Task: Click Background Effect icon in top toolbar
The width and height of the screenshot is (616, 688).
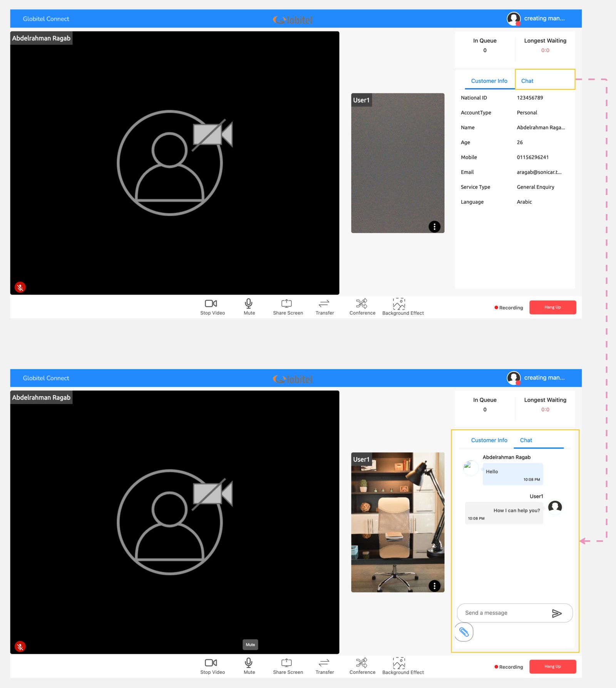Action: [399, 304]
